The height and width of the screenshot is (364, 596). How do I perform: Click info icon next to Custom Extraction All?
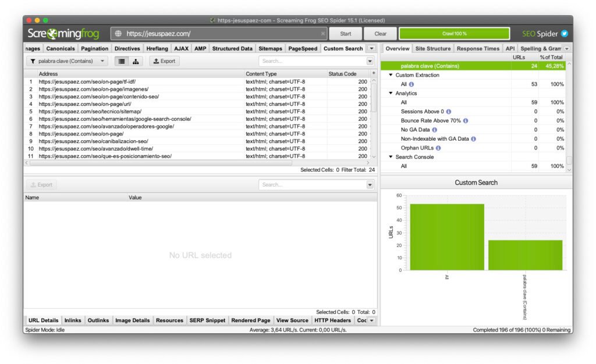click(x=411, y=84)
